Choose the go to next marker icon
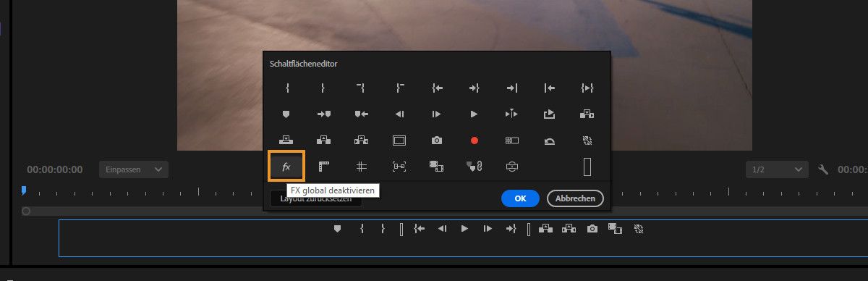This screenshot has width=868, height=281. (x=323, y=114)
